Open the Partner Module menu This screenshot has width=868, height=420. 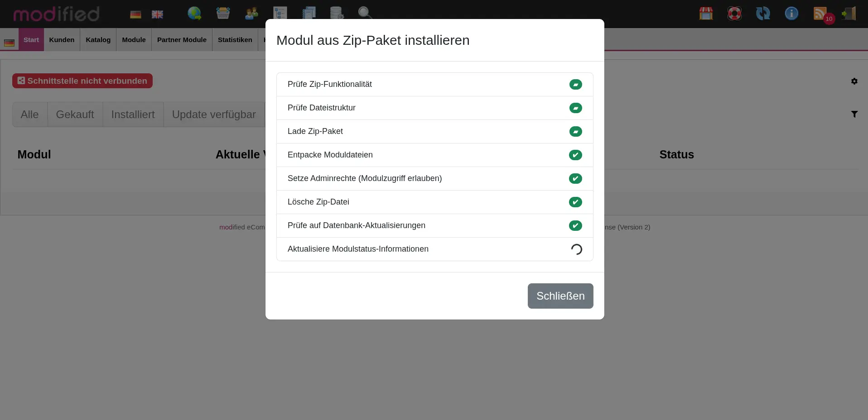(182, 40)
